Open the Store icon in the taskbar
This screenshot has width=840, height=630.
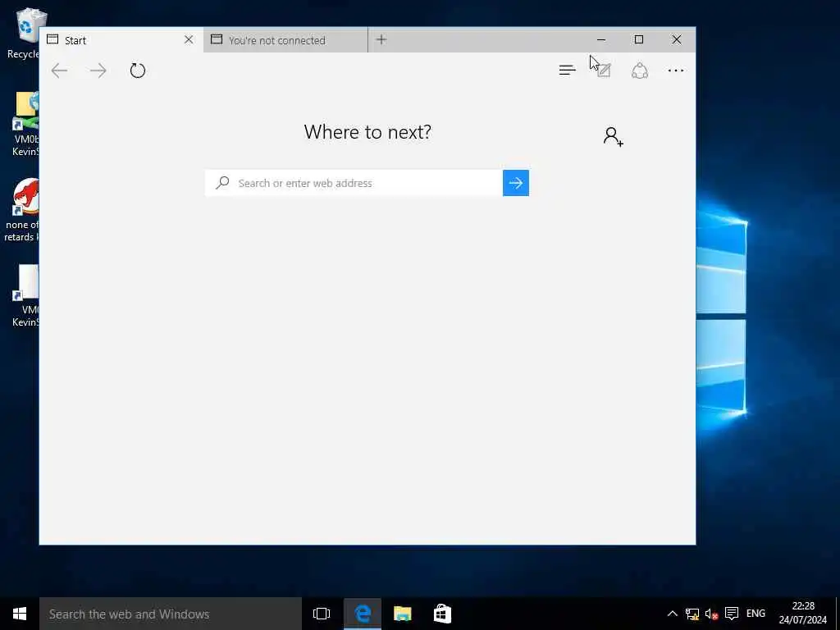(442, 614)
